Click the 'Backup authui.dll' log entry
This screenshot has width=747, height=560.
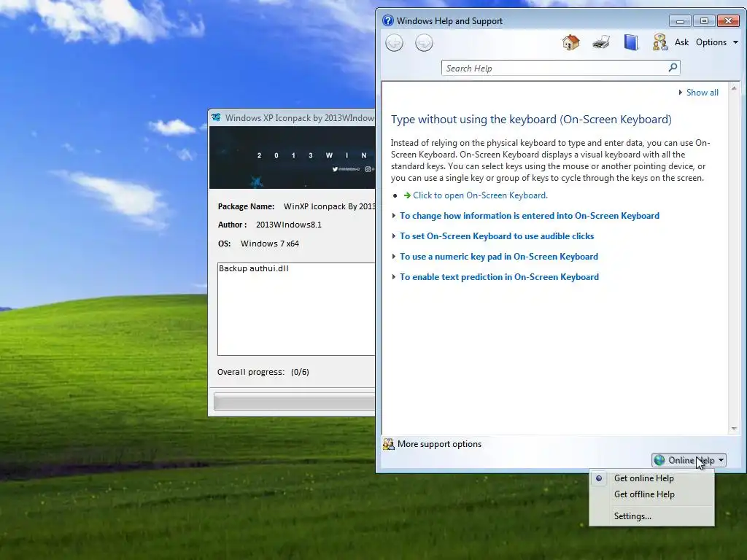click(253, 268)
